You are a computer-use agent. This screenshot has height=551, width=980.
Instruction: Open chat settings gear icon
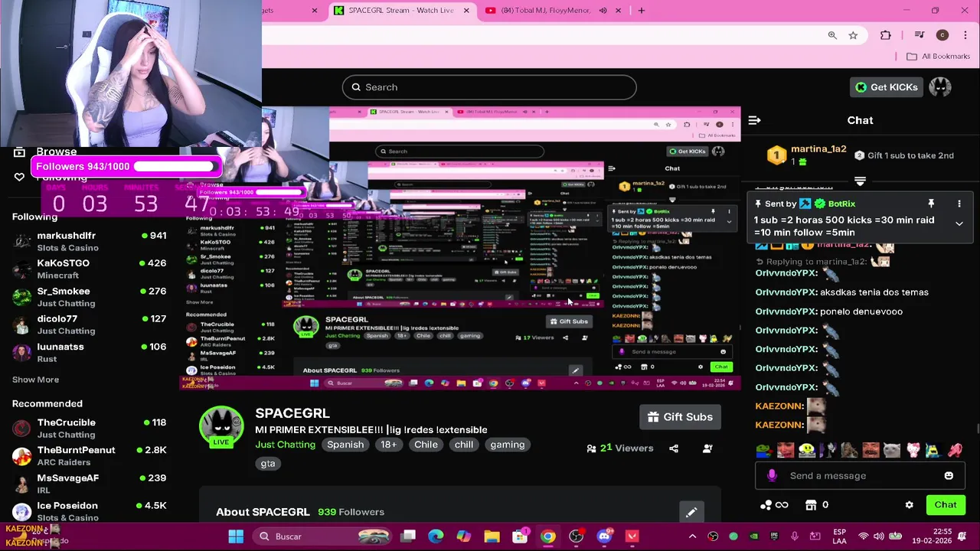pos(910,505)
